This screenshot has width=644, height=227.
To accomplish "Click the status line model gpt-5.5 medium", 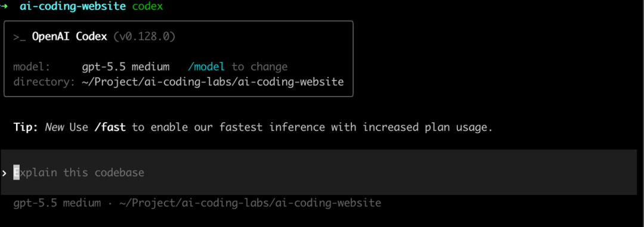I will tap(57, 203).
